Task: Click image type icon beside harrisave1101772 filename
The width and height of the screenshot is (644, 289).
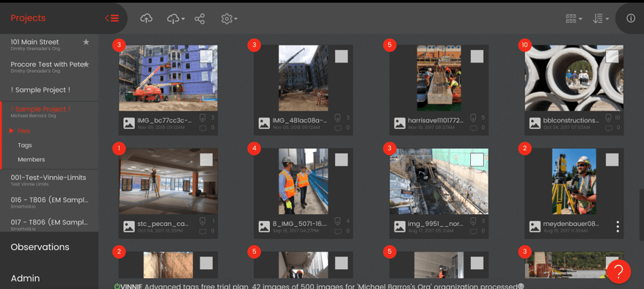Action: [400, 123]
